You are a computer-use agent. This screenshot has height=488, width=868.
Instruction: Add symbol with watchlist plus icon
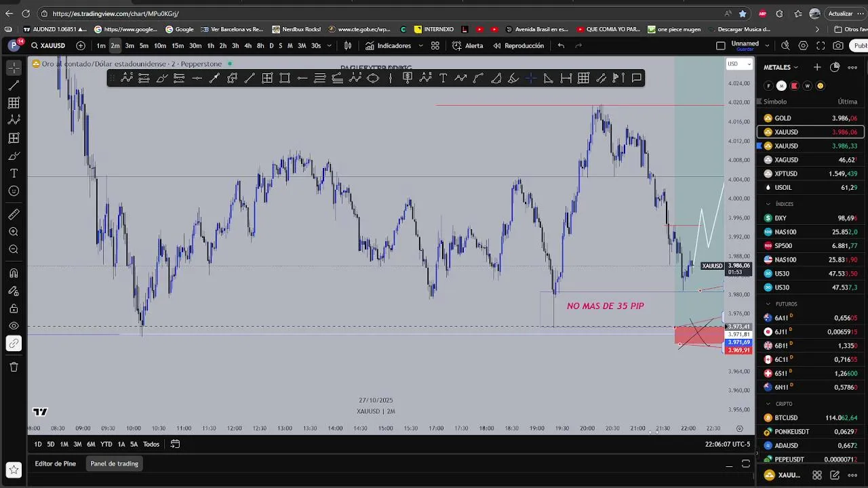click(817, 67)
